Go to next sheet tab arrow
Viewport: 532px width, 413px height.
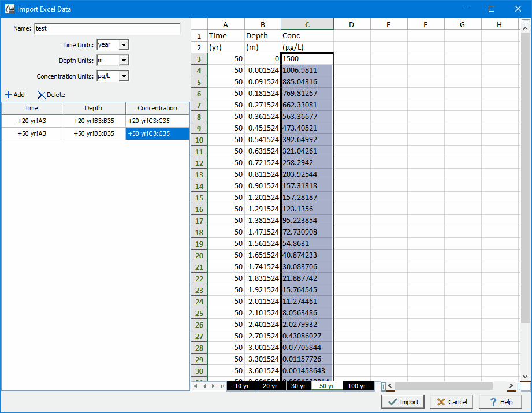(213, 386)
